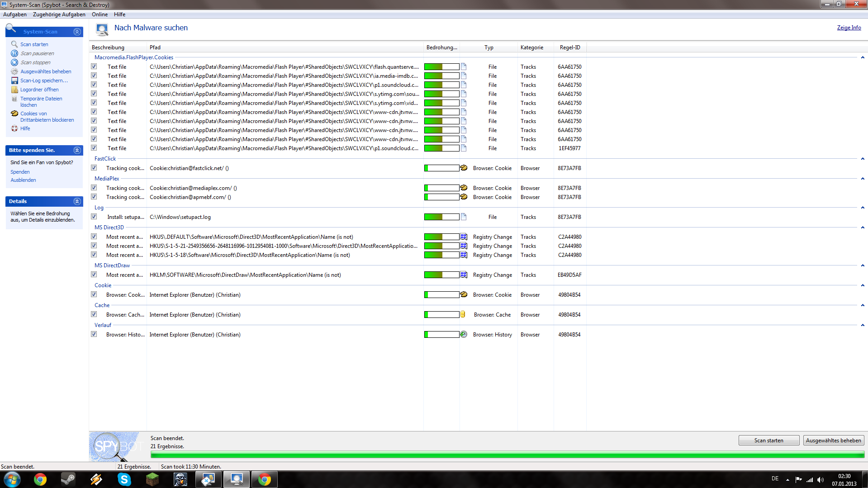Click threat level bar of Browser: Cache row
The height and width of the screenshot is (488, 868).
[441, 314]
